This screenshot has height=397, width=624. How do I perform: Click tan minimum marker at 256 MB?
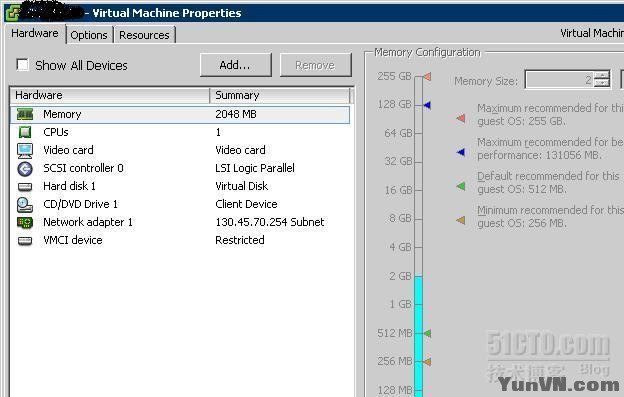tap(427, 362)
